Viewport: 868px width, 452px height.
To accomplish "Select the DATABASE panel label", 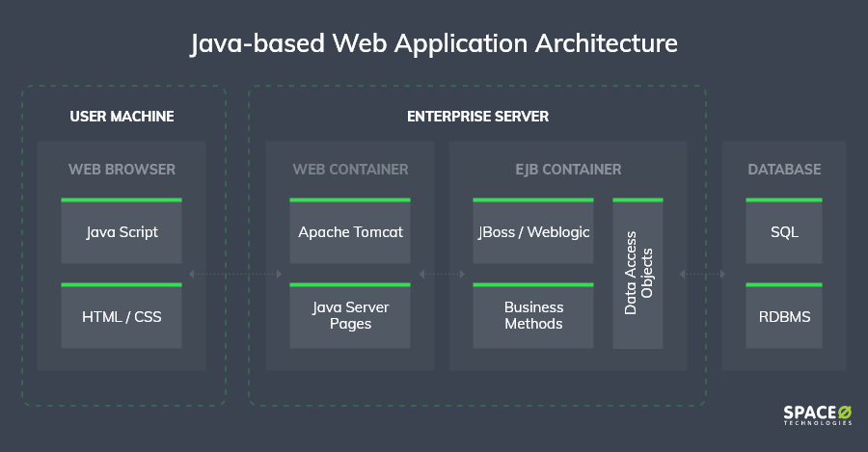I will (784, 170).
